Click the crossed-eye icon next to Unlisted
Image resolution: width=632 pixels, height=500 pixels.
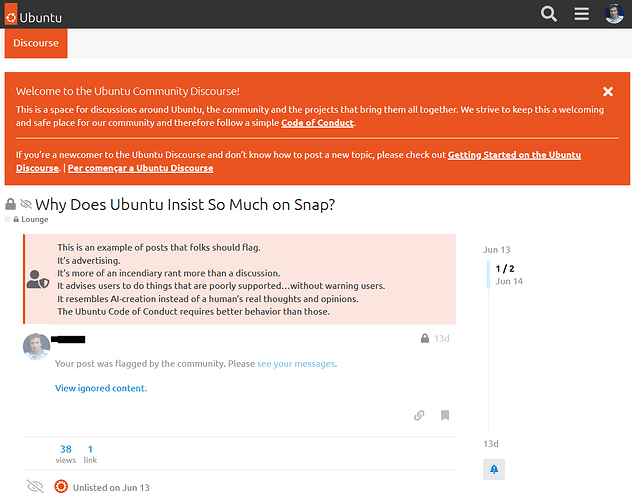coord(35,486)
